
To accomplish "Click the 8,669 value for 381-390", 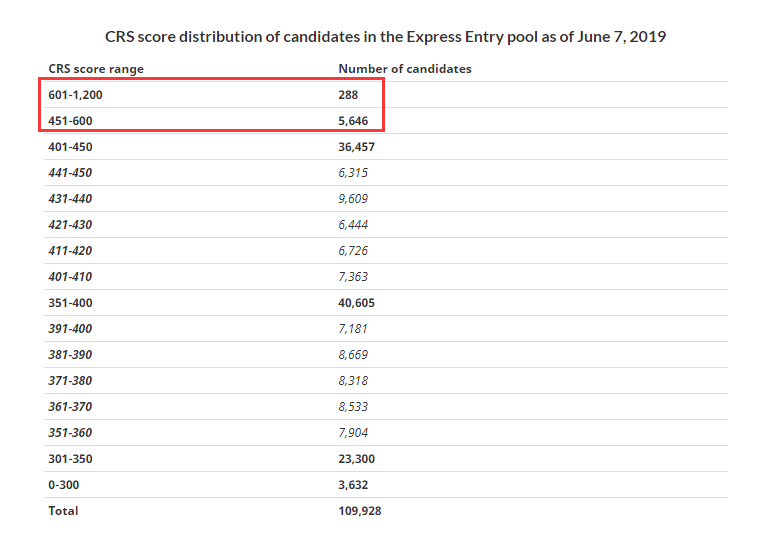I will click(353, 354).
